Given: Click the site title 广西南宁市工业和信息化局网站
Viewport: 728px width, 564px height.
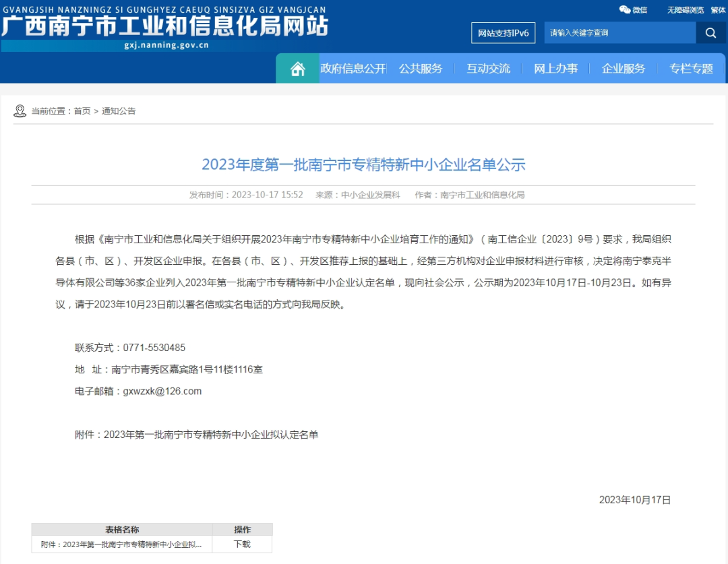Looking at the screenshot, I should pos(165,26).
